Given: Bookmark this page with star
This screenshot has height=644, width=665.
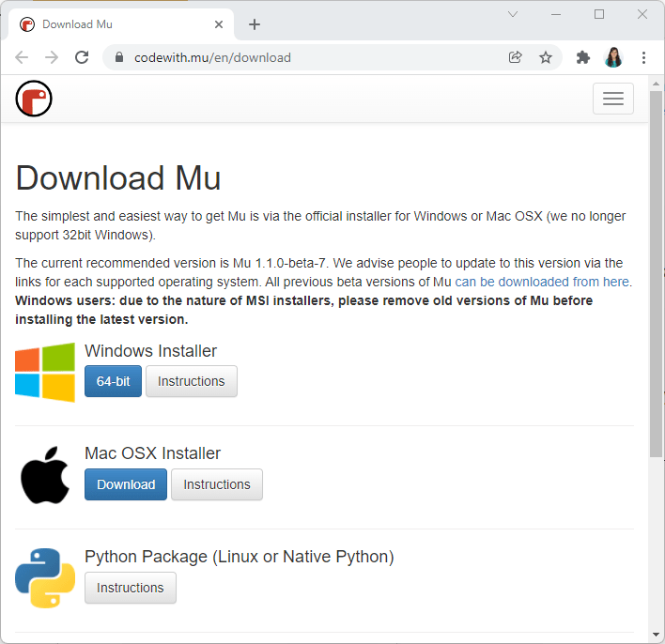Looking at the screenshot, I should point(546,57).
